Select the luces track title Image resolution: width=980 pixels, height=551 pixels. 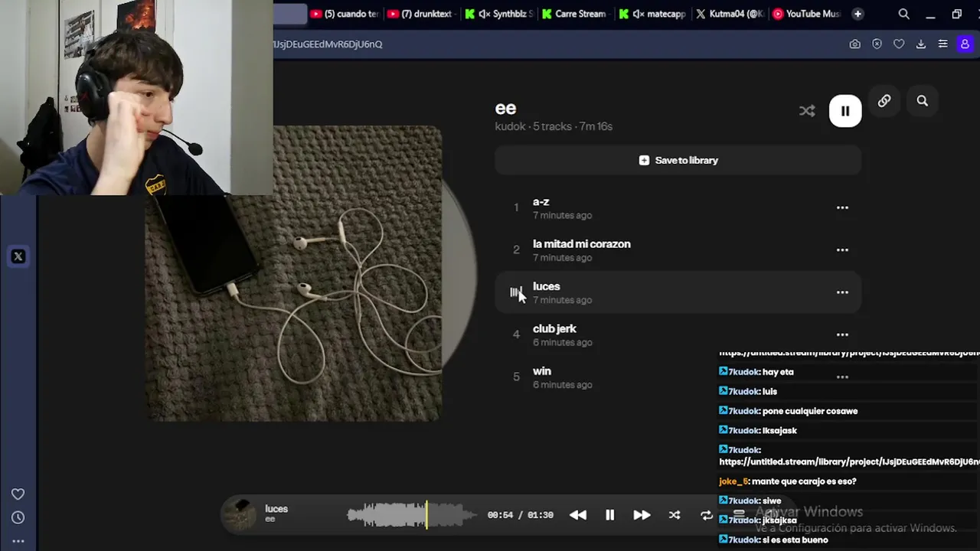tap(547, 286)
